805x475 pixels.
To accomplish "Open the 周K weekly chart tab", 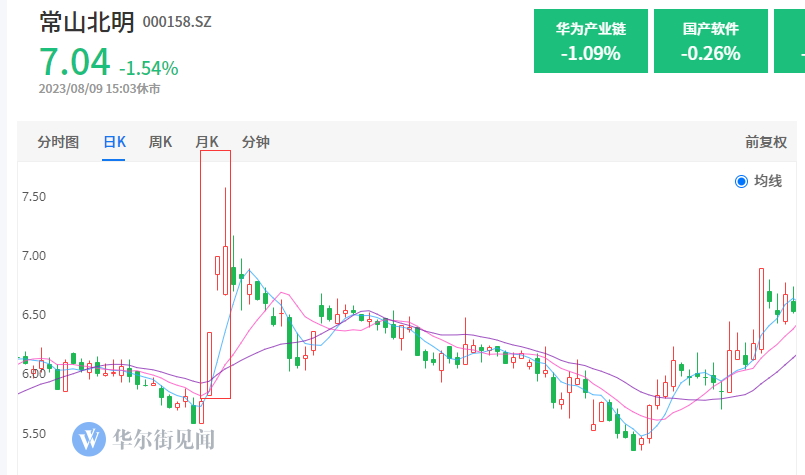I will (160, 142).
